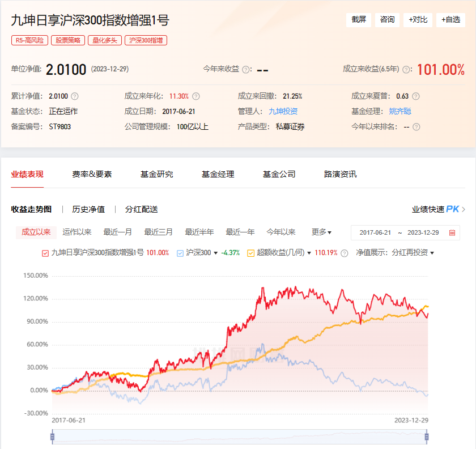Switch to 基金经理 tab

218,175
